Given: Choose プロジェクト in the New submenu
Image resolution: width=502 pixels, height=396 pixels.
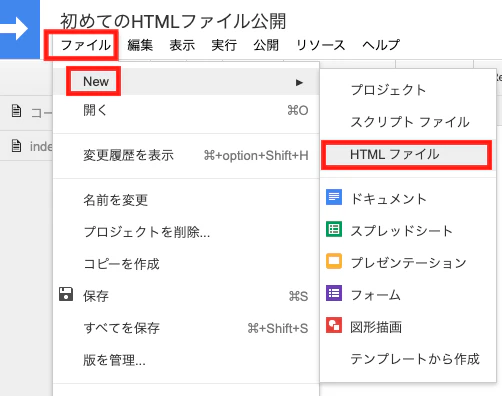Looking at the screenshot, I should pyautogui.click(x=408, y=90).
